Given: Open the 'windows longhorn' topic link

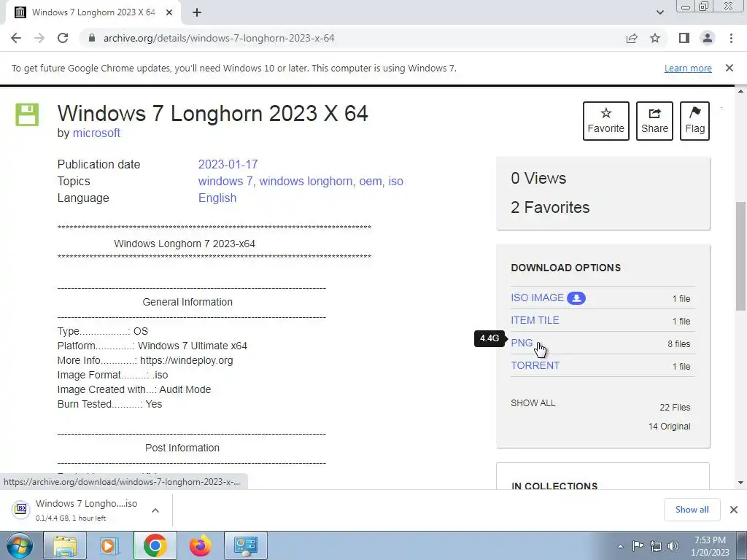Looking at the screenshot, I should click(x=306, y=182).
